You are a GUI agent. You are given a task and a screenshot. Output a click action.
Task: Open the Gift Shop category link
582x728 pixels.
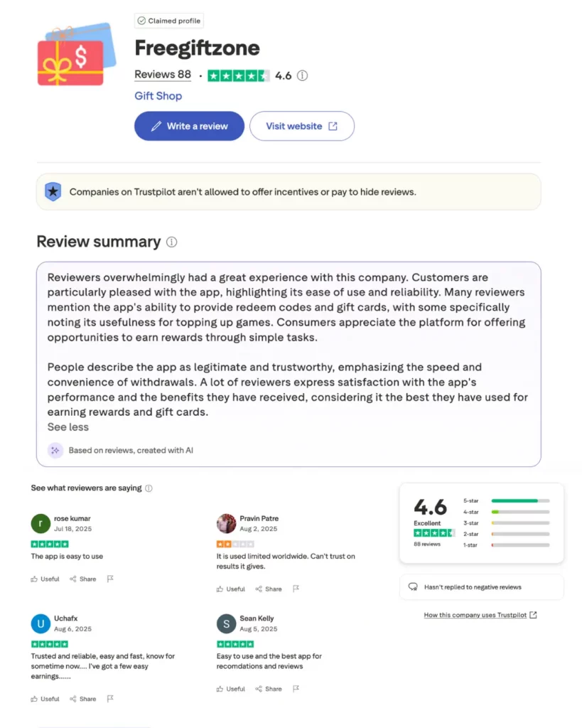158,95
